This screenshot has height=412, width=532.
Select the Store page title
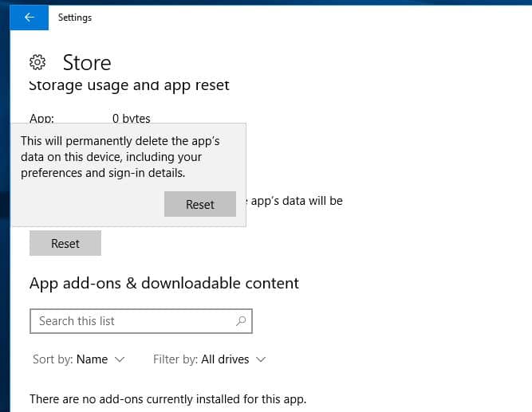(87, 63)
